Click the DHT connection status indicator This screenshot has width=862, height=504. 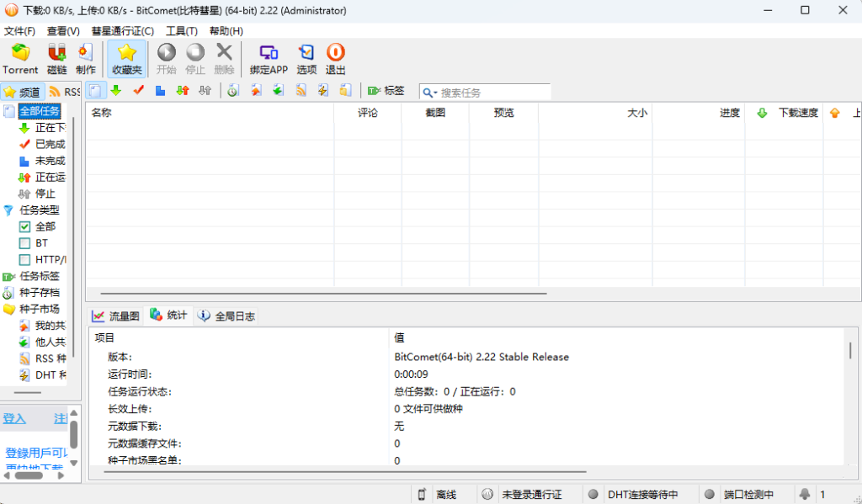pyautogui.click(x=593, y=494)
